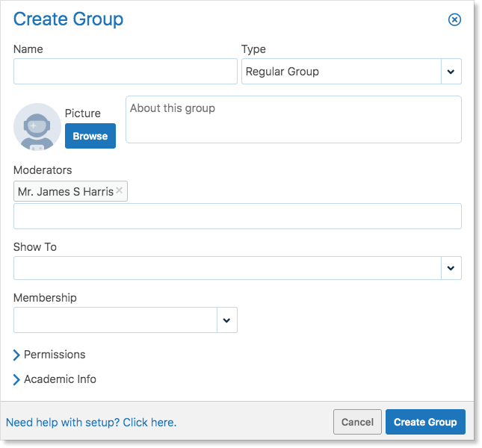Open the Membership dropdown arrow
The image size is (482, 448).
click(x=227, y=320)
